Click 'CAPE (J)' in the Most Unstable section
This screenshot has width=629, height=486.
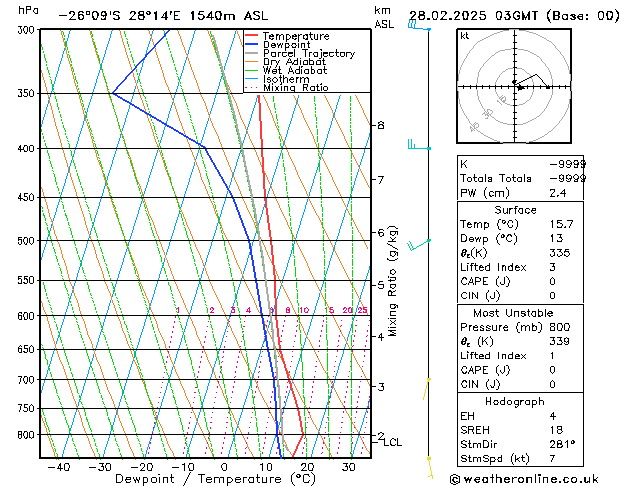click(x=485, y=370)
